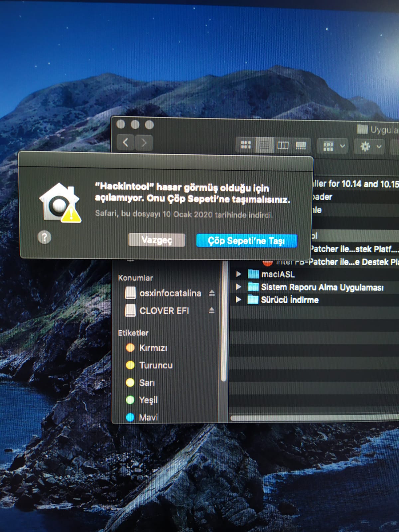This screenshot has width=399, height=532.
Task: Switch Finder to list view
Action: [x=264, y=145]
